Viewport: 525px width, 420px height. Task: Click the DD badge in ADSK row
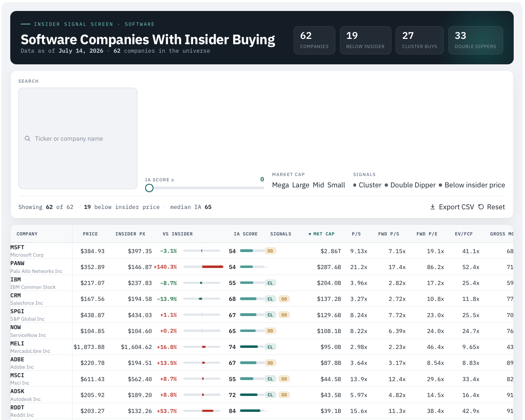coord(284,395)
